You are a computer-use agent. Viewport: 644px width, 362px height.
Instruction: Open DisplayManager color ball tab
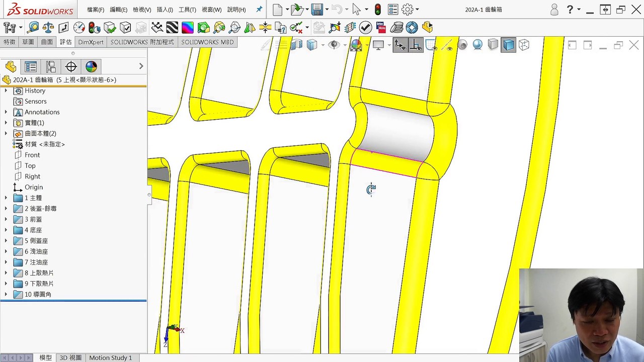[91, 66]
